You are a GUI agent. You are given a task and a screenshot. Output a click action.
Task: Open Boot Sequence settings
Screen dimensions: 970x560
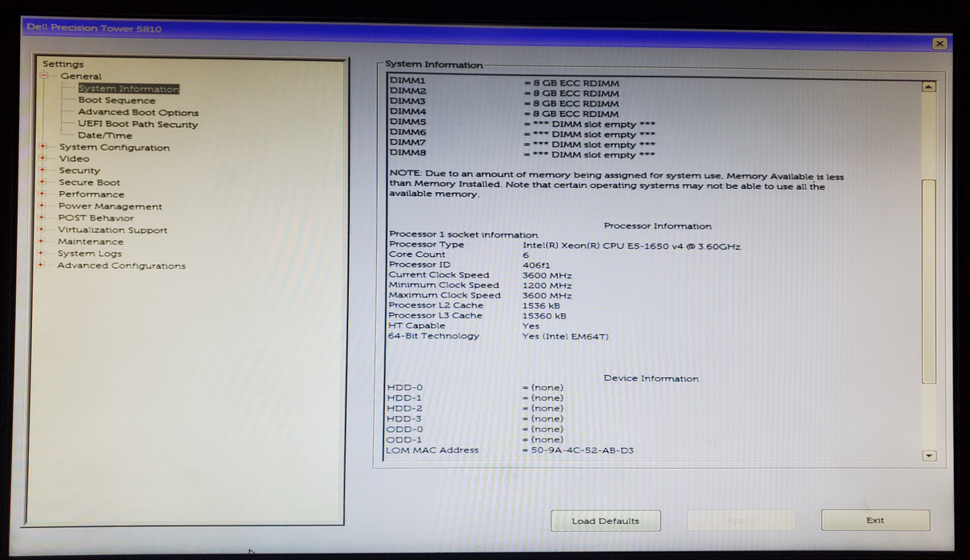117,101
